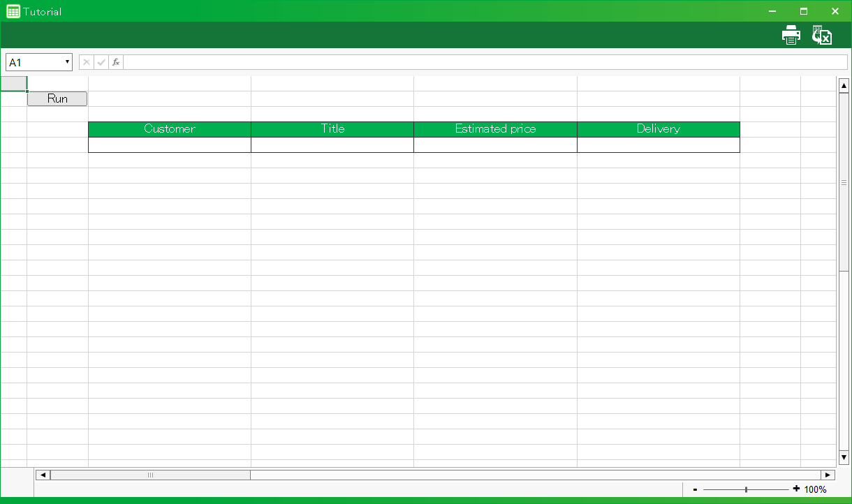Click the zoom out minus icon
This screenshot has width=852, height=504.
(695, 490)
